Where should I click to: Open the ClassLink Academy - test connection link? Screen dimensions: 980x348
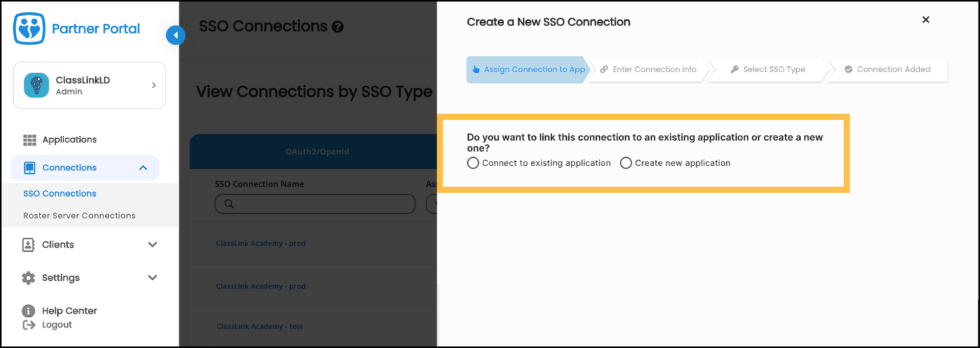(x=259, y=326)
